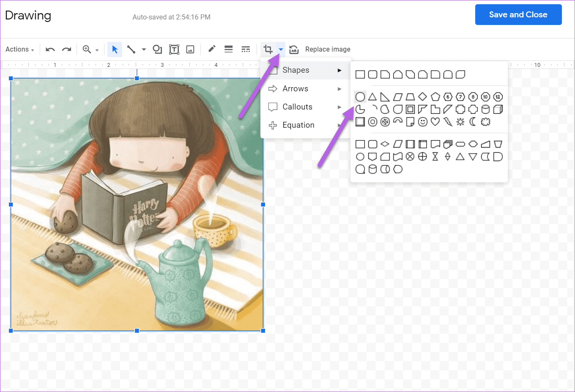Expand the Arrows submenu arrow

pyautogui.click(x=340, y=89)
